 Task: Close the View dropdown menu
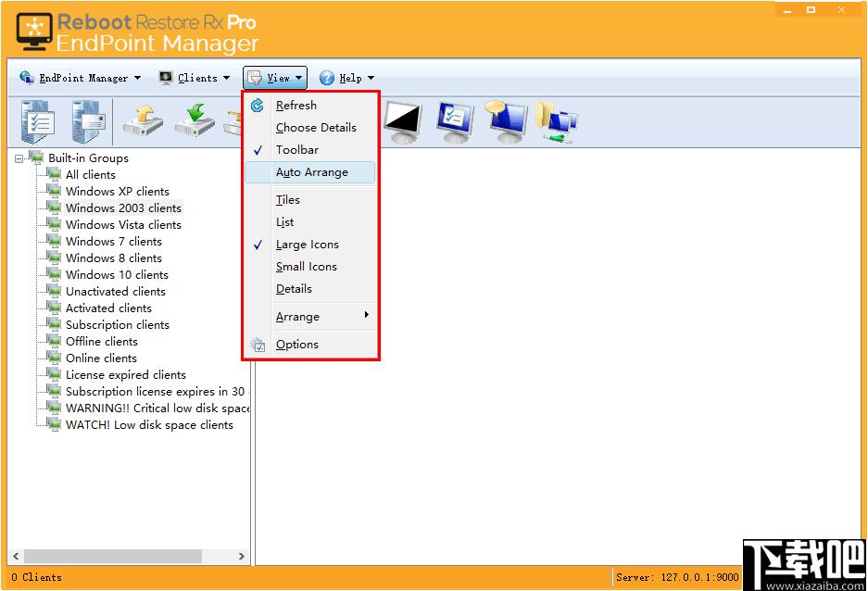(x=275, y=78)
